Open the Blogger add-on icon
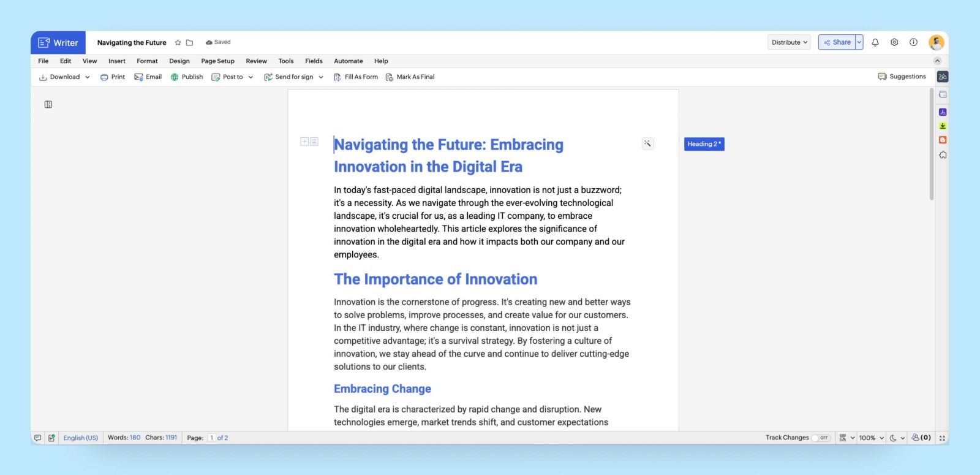The height and width of the screenshot is (475, 980). click(943, 140)
